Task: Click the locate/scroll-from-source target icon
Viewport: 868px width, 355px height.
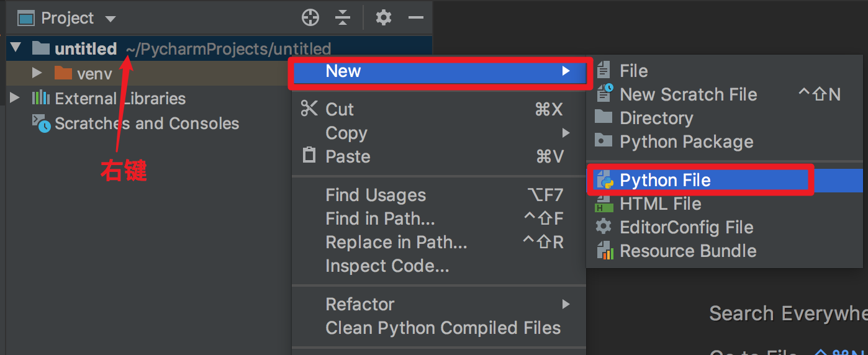Action: (x=310, y=18)
